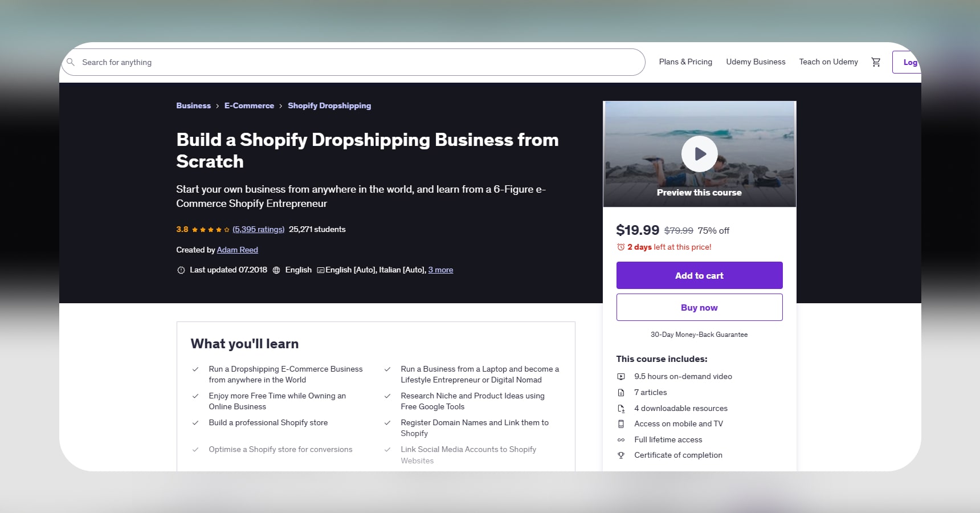
Task: Click the Log in button
Action: point(907,62)
